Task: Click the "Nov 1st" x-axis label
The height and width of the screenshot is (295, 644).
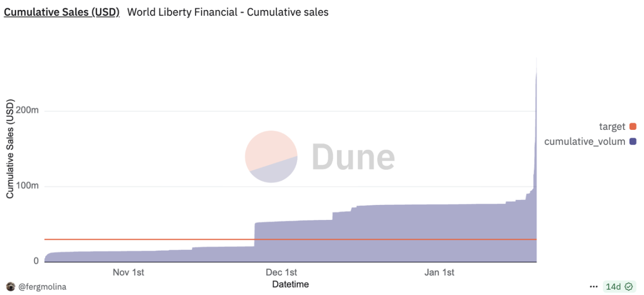Action: coord(129,273)
